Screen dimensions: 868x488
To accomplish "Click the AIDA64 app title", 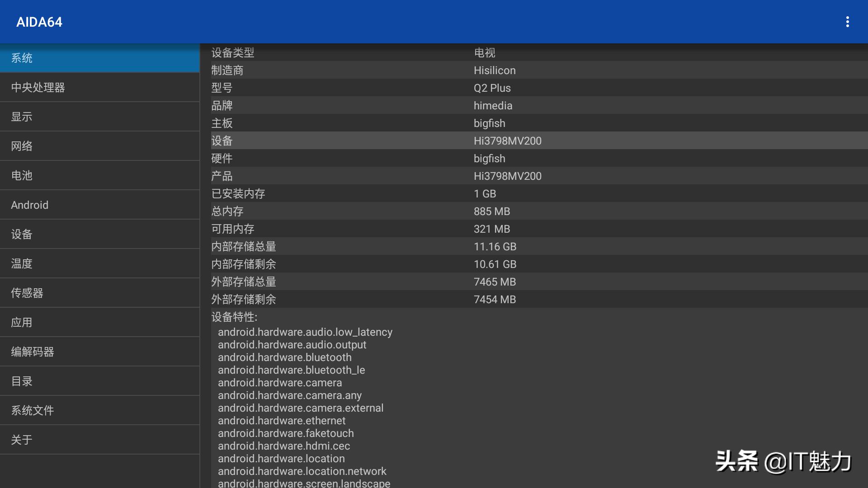I will coord(39,22).
